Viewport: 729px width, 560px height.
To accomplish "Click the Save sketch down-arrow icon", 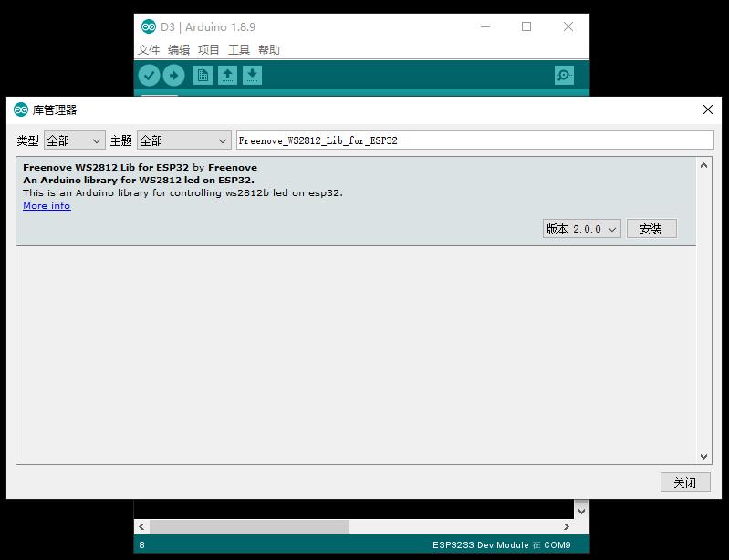I will point(252,76).
